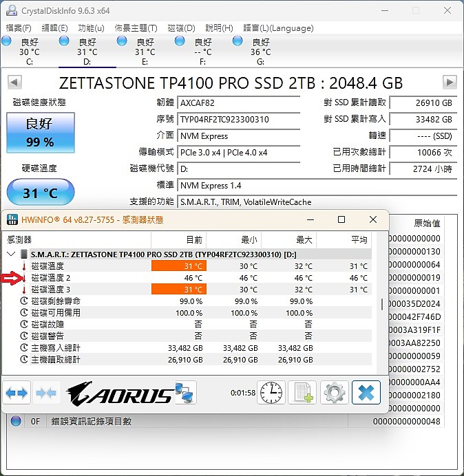Select the 主機寫入總計 sensor row
Viewport: 464px width, 476px height.
point(194,347)
